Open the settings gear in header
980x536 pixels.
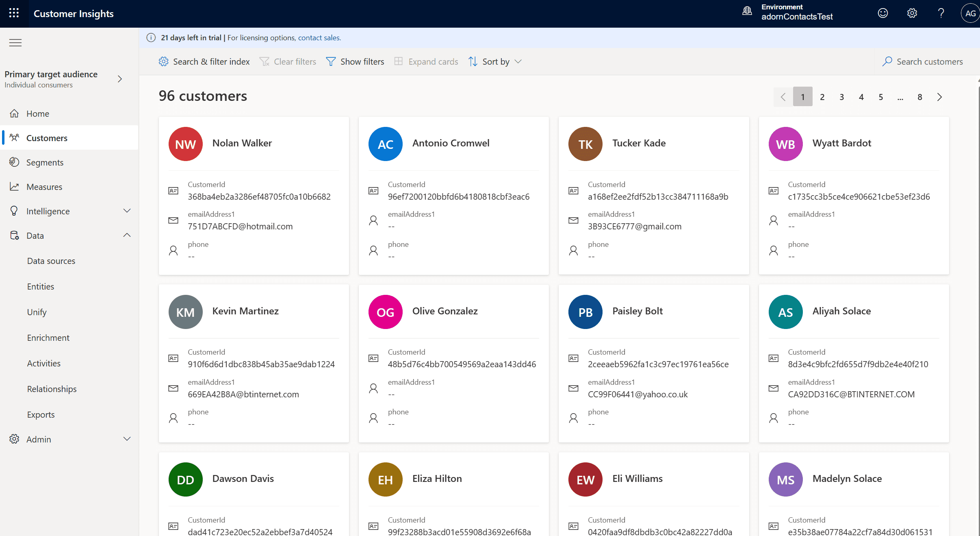click(x=912, y=13)
